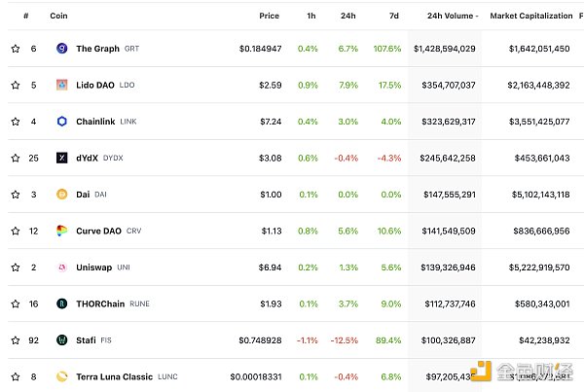Click THORChain 24h change 3.7%
The height and width of the screenshot is (392, 584).
[348, 303]
